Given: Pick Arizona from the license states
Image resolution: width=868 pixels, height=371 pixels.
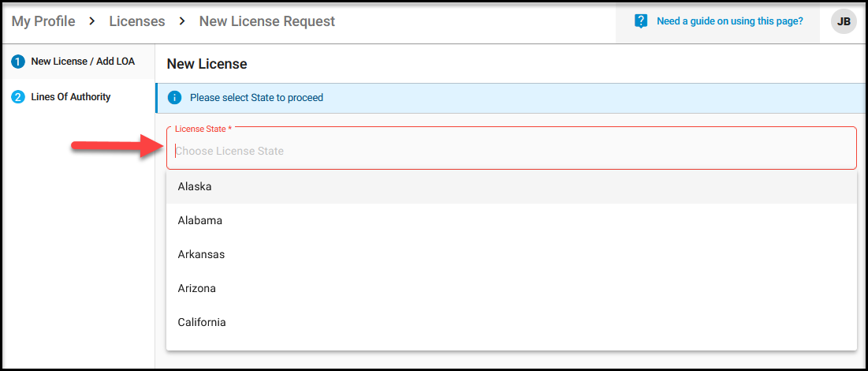Looking at the screenshot, I should pyautogui.click(x=512, y=288).
